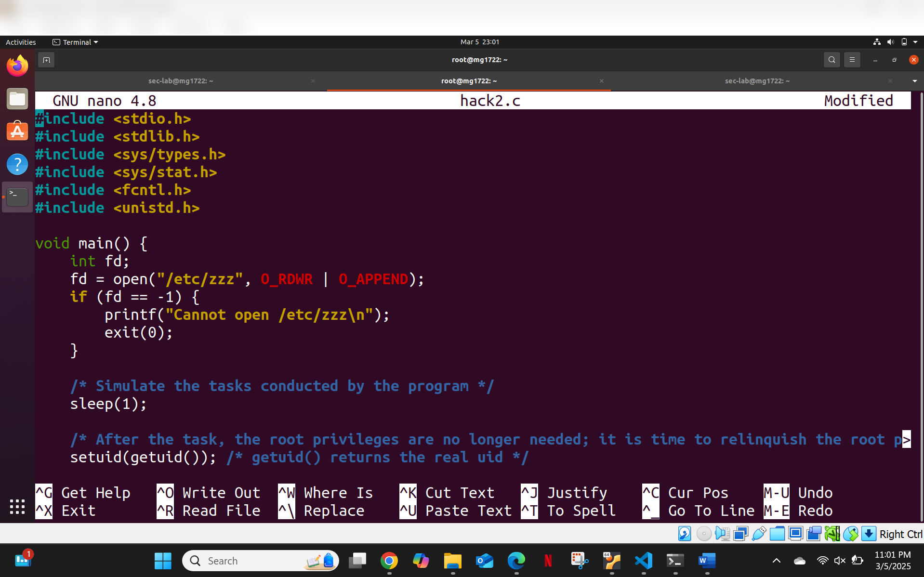Expand the Terminal app menu dropdown
This screenshot has height=577, width=924.
[x=76, y=42]
